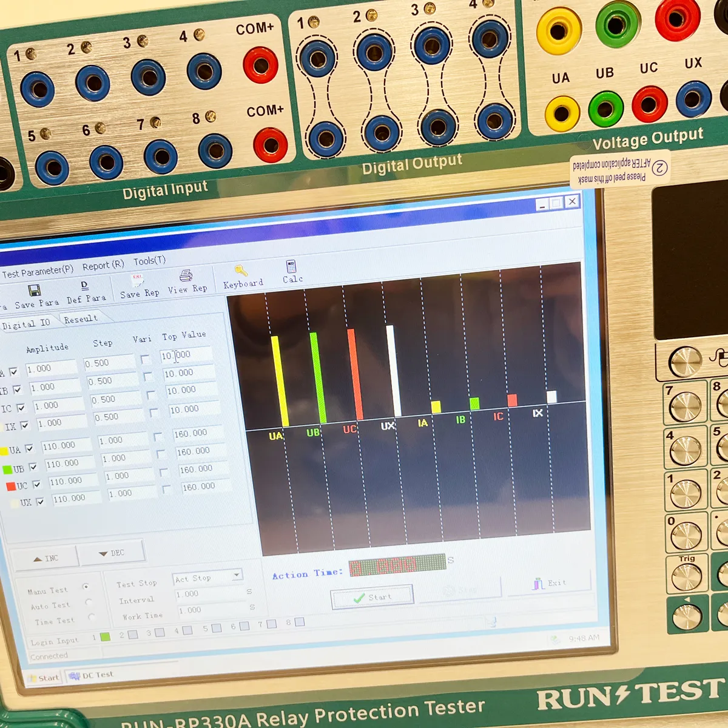Click the DEC decrease button
Image resolution: width=728 pixels, height=728 pixels.
click(x=112, y=553)
